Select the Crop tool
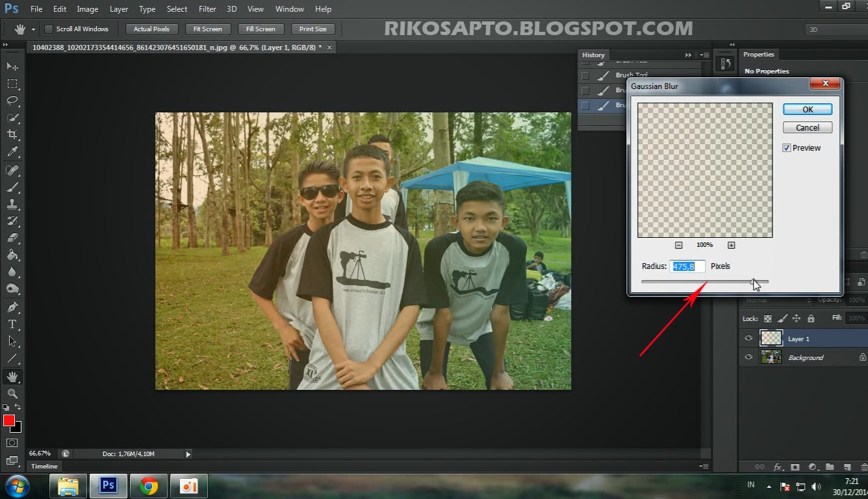The width and height of the screenshot is (868, 499). pyautogui.click(x=12, y=134)
